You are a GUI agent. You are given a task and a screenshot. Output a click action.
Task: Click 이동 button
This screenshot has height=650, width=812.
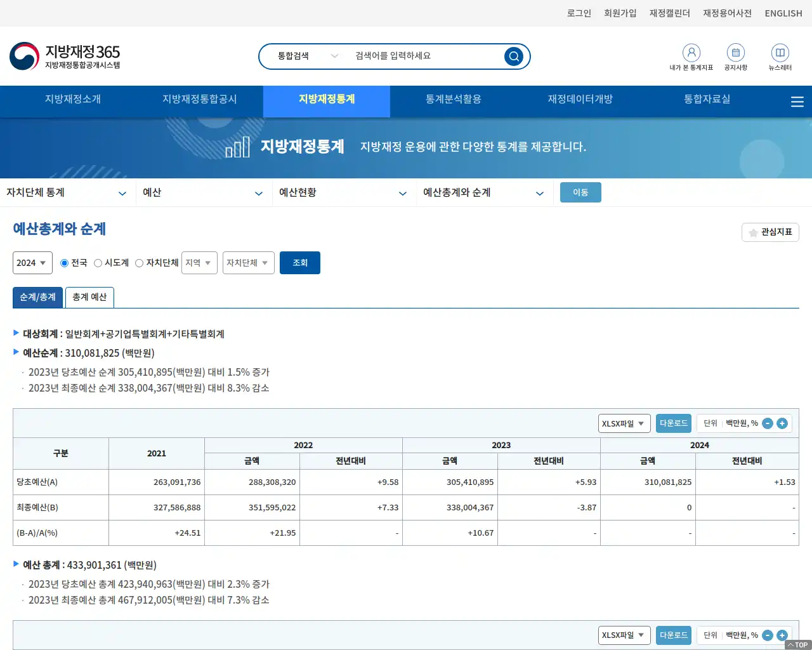[580, 192]
